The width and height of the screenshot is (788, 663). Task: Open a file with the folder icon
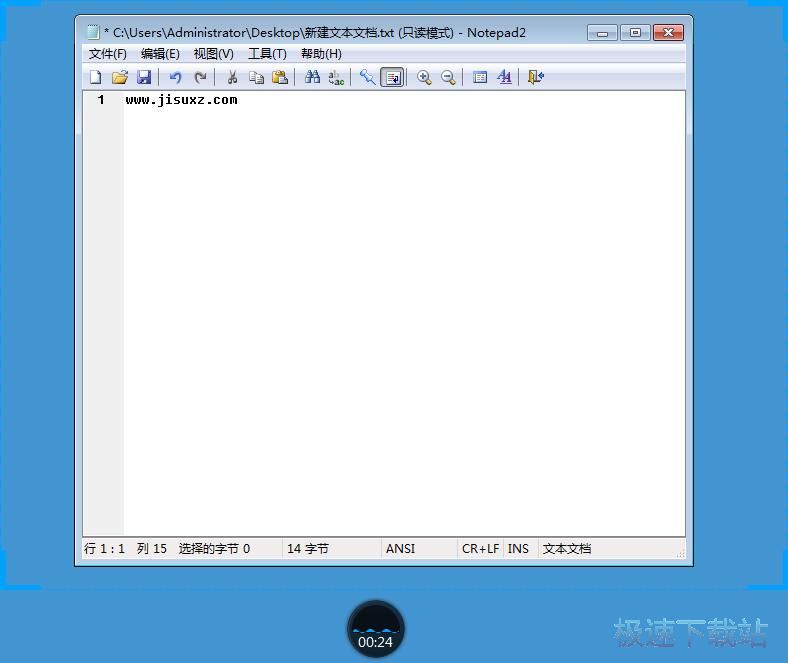(120, 77)
